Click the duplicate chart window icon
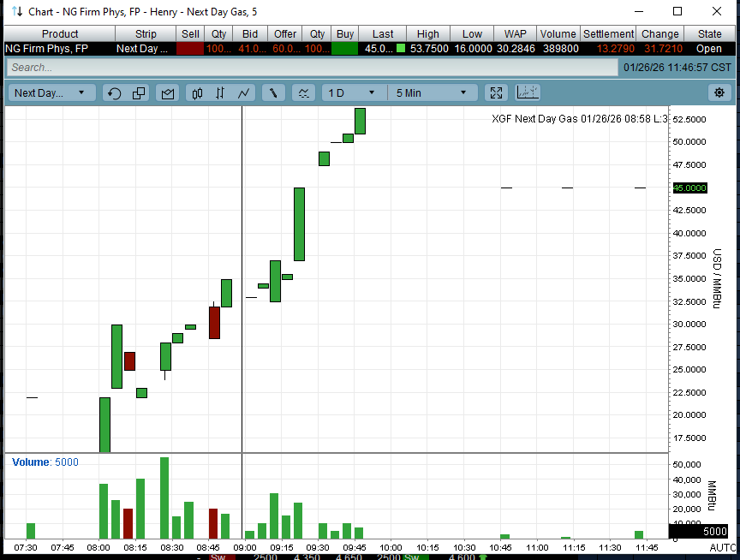 point(139,93)
